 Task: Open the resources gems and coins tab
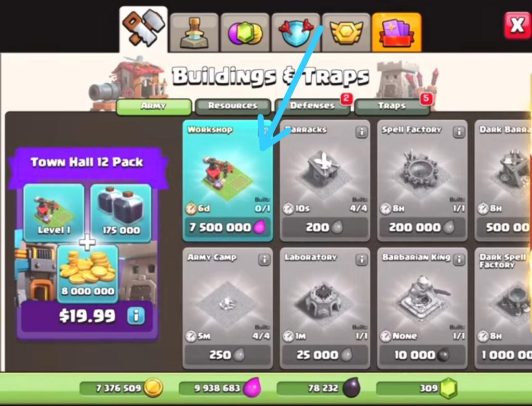click(x=245, y=33)
